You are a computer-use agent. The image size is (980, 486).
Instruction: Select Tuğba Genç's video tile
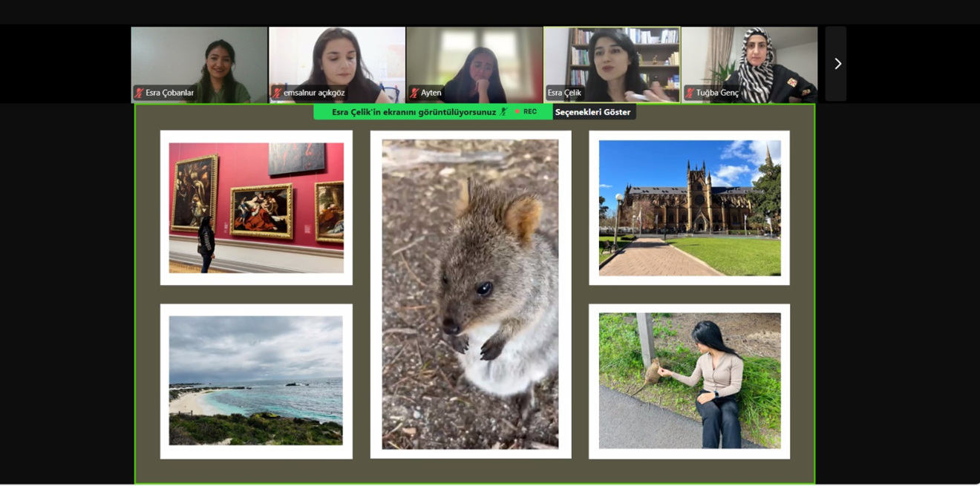[x=749, y=59]
